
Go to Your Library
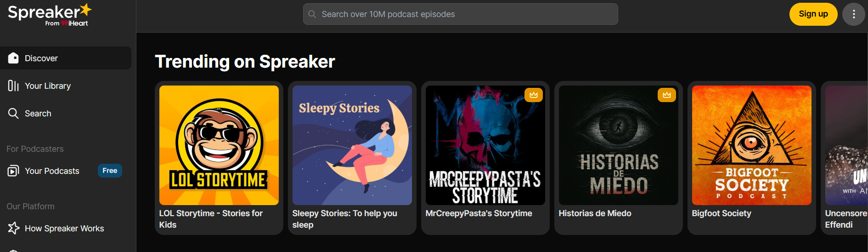[x=66, y=86]
